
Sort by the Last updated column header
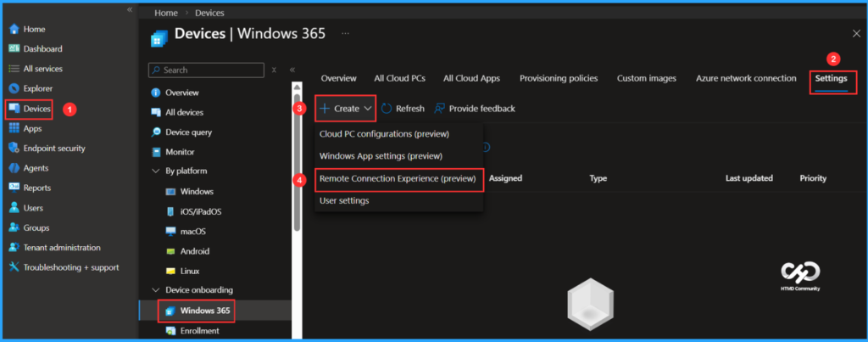pyautogui.click(x=749, y=178)
